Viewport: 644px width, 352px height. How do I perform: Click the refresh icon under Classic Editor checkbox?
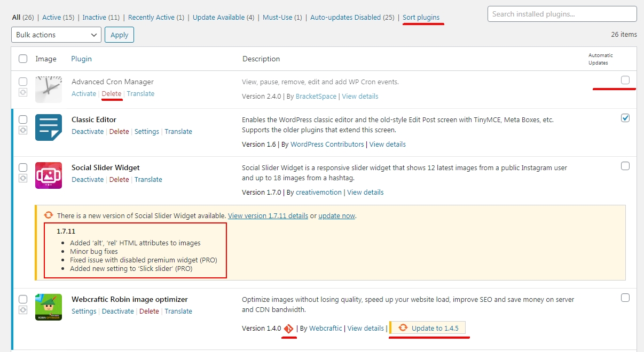23,130
